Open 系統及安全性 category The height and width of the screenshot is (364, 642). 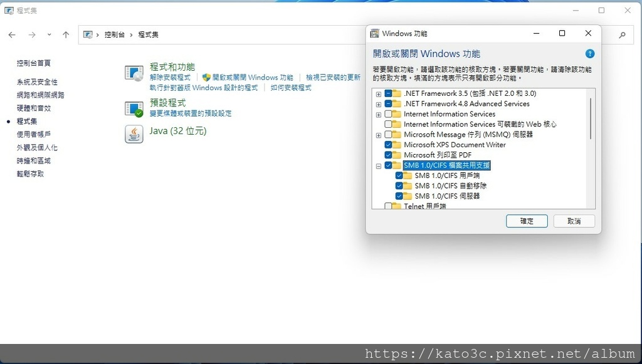click(37, 82)
